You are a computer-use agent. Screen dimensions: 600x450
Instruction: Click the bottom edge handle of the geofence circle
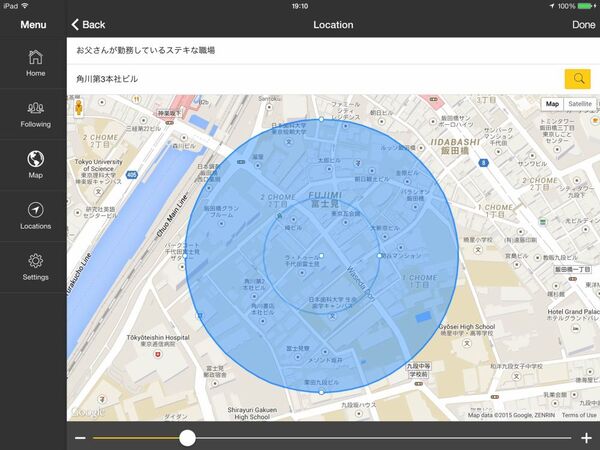click(x=321, y=392)
